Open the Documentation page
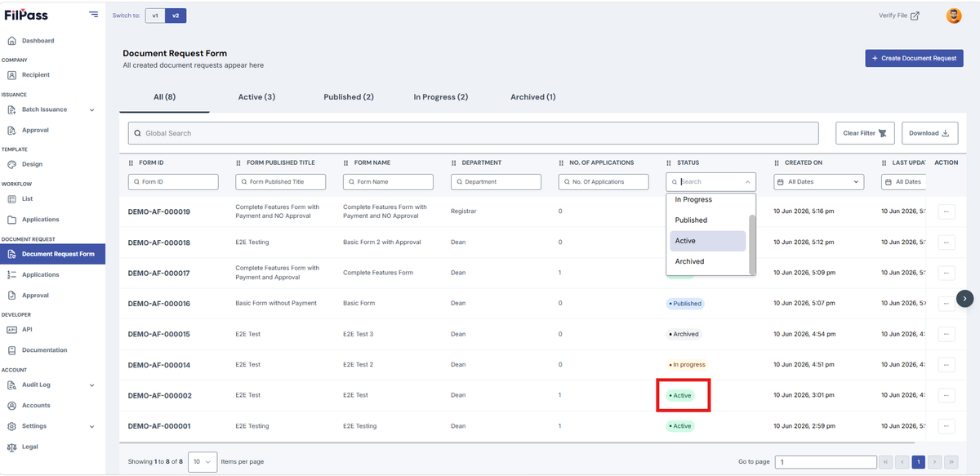 [x=44, y=350]
